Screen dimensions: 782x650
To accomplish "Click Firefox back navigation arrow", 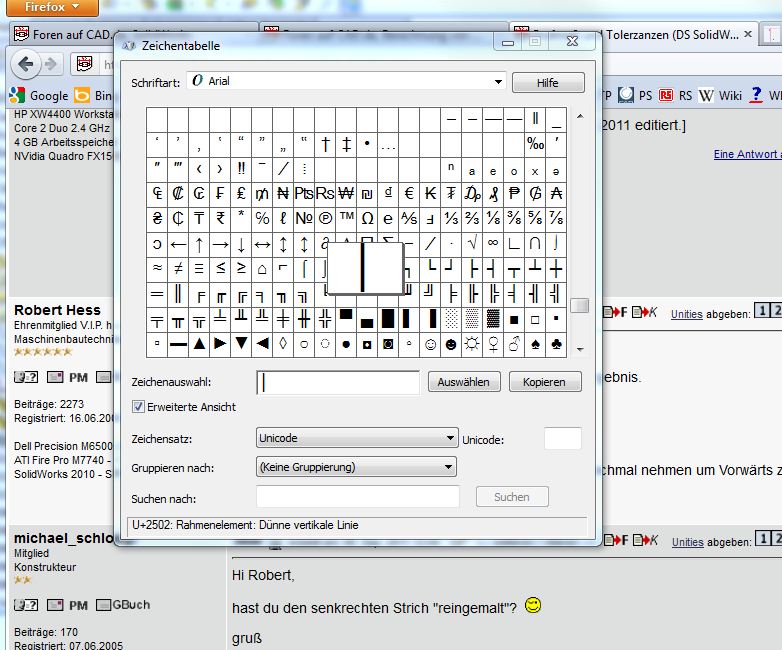I will point(25,64).
